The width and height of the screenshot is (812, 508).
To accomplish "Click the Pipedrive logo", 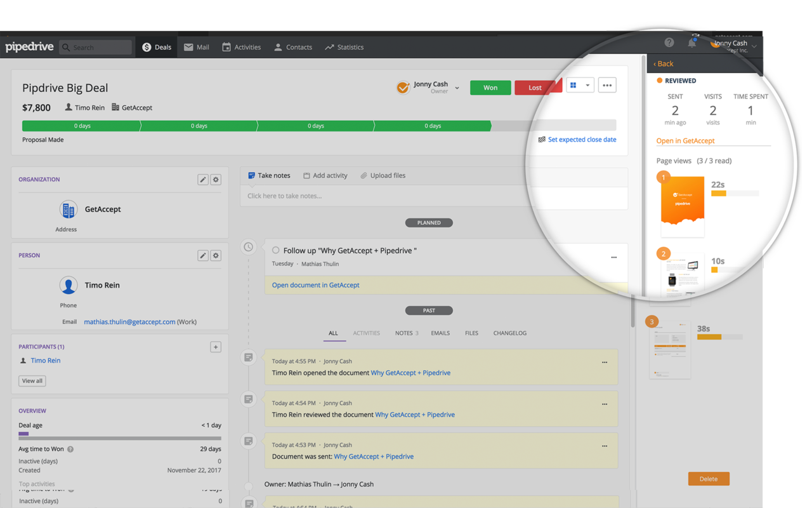I will [30, 47].
